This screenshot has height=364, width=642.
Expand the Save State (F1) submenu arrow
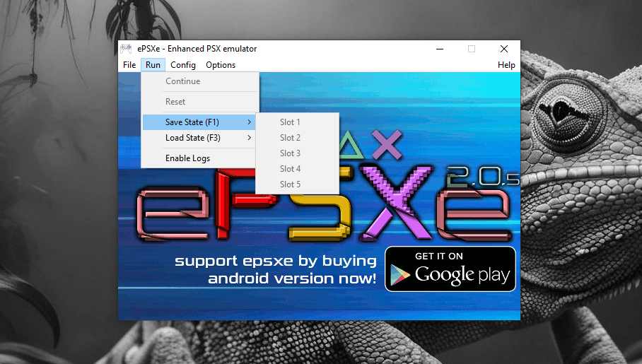point(249,122)
